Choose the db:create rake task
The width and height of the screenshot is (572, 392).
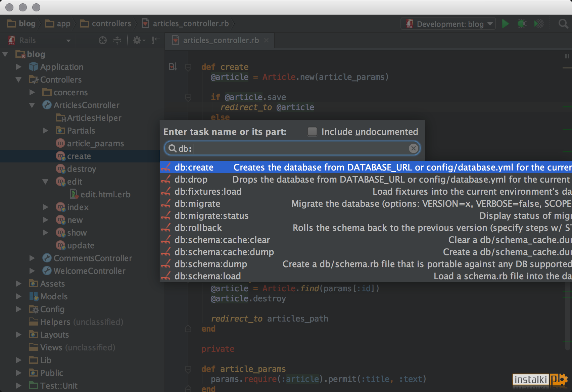[x=366, y=167]
